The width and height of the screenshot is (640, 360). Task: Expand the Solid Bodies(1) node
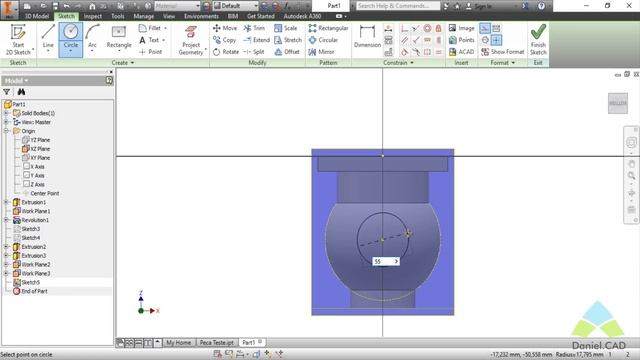click(x=6, y=113)
